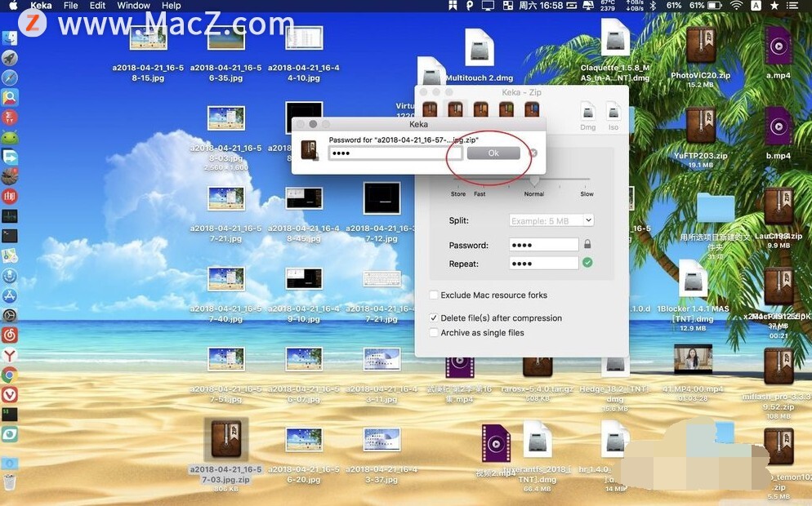Click the input source A icon
Viewport: 812px width, 506px height.
point(756,6)
